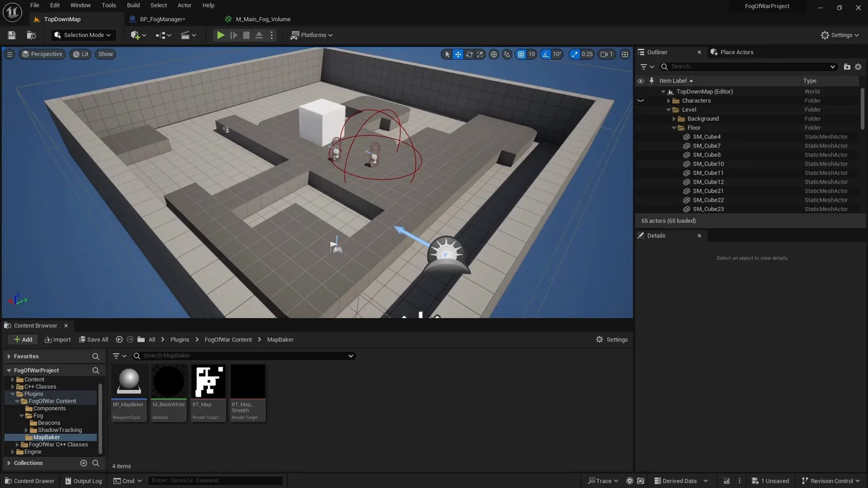Save the current level with the disk icon
The width and height of the screenshot is (868, 488).
11,35
